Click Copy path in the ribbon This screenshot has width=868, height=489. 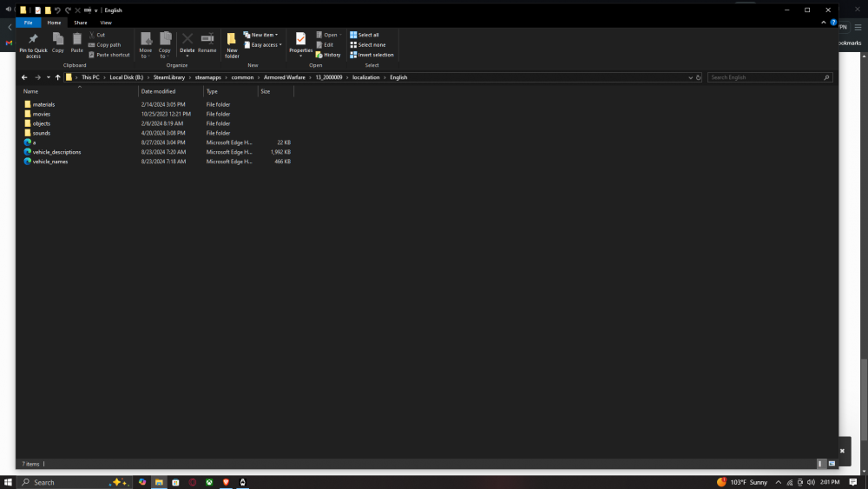point(105,45)
